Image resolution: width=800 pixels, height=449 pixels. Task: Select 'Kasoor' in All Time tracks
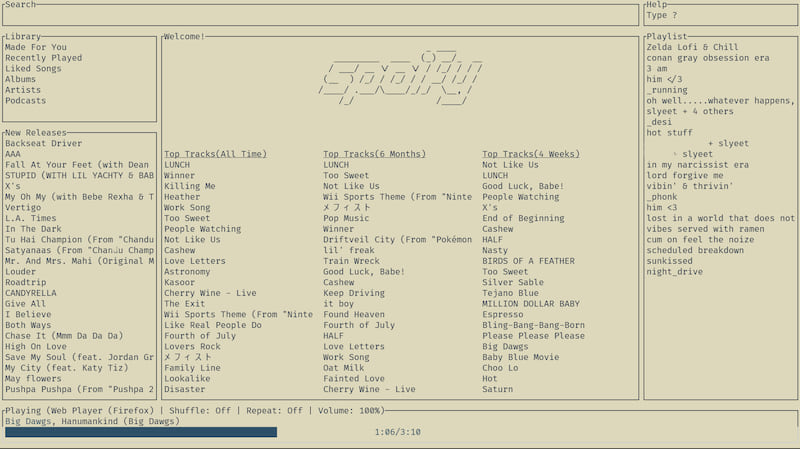(180, 283)
